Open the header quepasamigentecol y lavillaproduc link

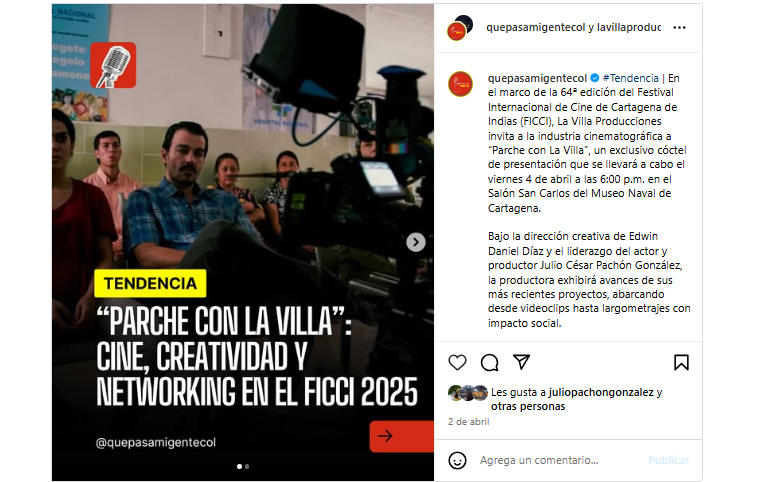coord(573,28)
